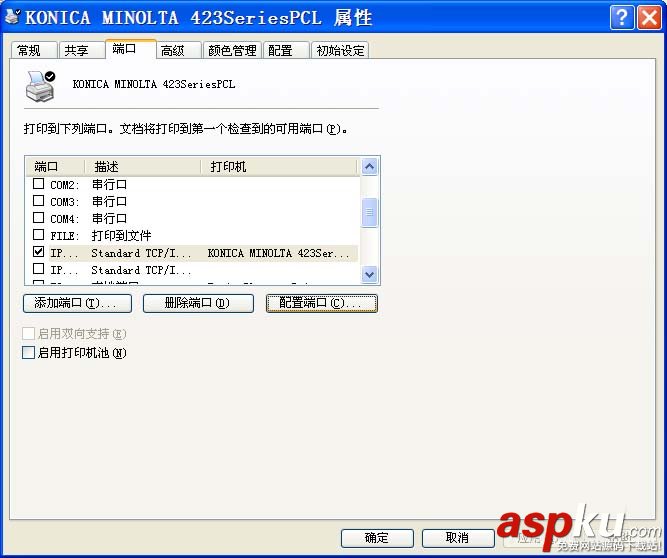Click the 添加端口(T)... button
667x558 pixels.
[77, 304]
